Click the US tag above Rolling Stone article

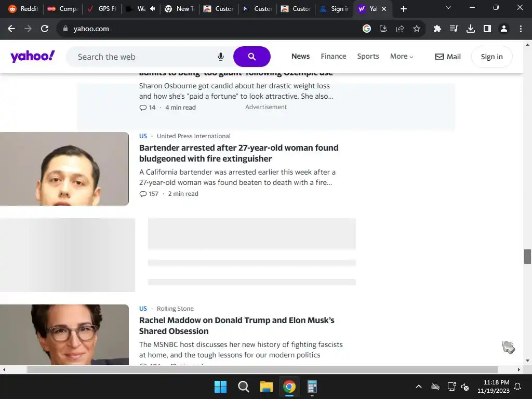click(143, 309)
